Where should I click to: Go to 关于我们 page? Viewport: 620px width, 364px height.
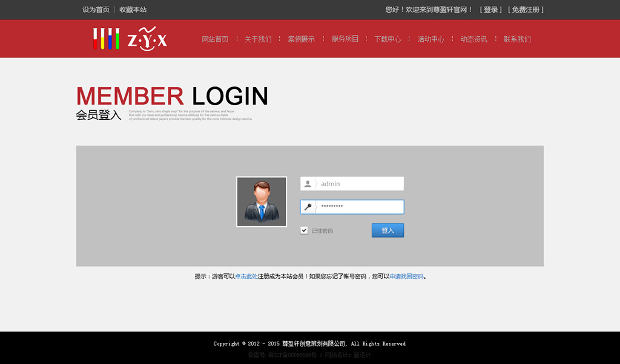(x=258, y=39)
